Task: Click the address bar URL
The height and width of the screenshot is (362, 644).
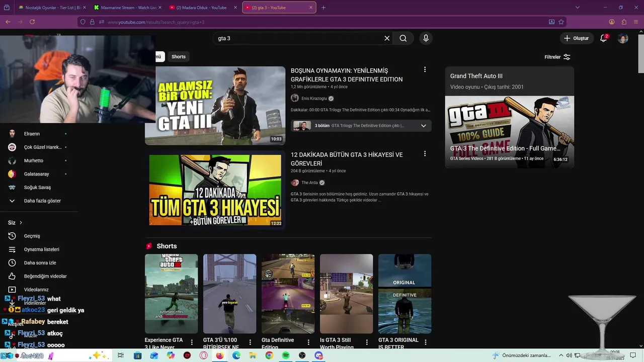Action: pos(156,22)
